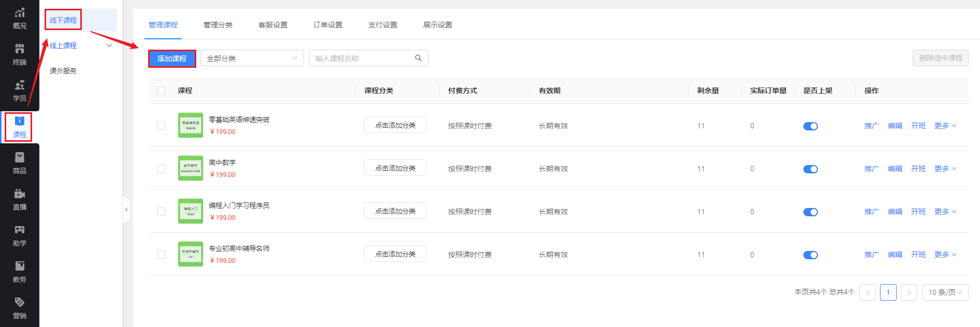Toggle 是否上架 switch for 编程入门学习程序员
The width and height of the screenshot is (980, 327).
[x=811, y=212]
